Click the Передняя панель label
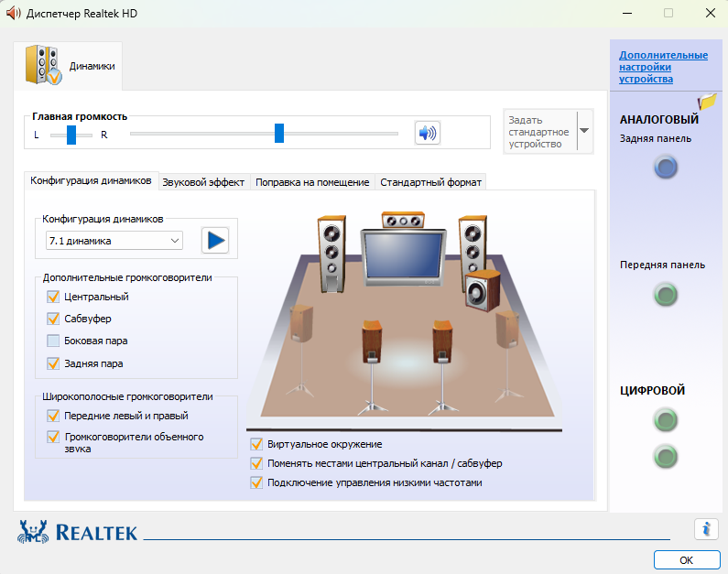Image resolution: width=728 pixels, height=574 pixels. [x=662, y=265]
